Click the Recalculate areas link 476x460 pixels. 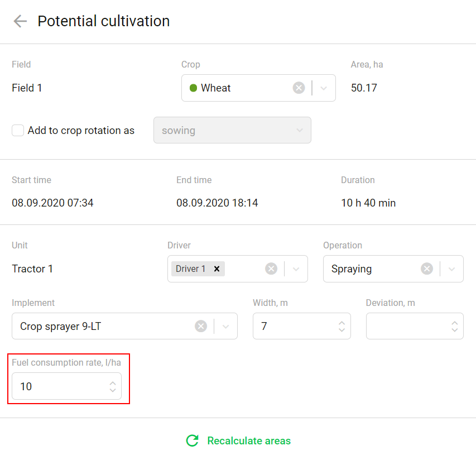coord(248,440)
